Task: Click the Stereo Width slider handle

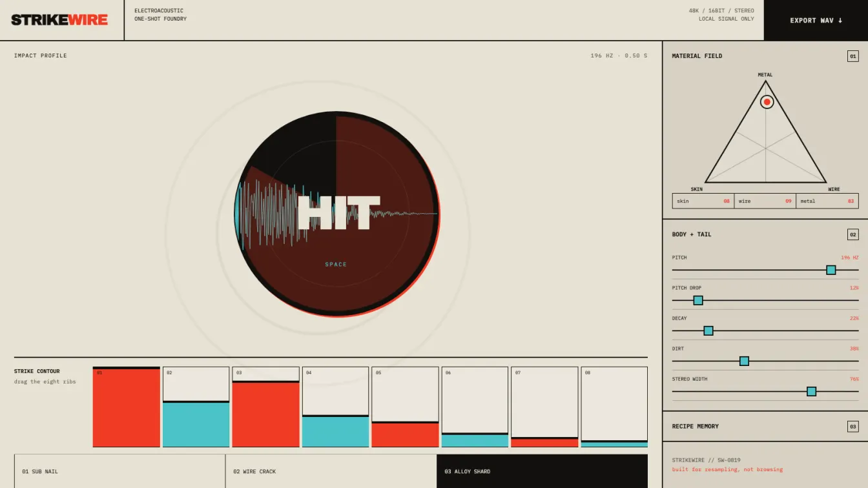Action: [812, 391]
